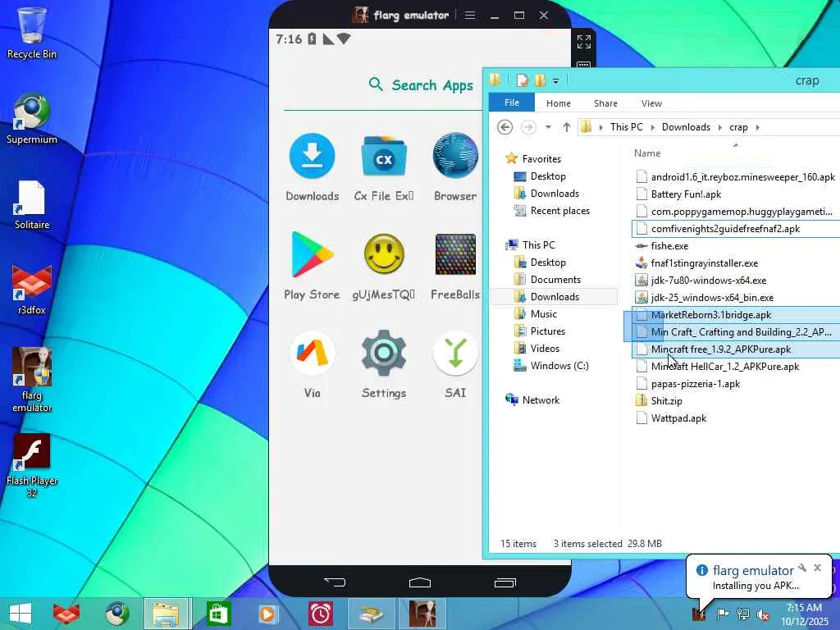840x630 pixels.
Task: Click Downloads in the address breadcrumb
Action: click(686, 127)
